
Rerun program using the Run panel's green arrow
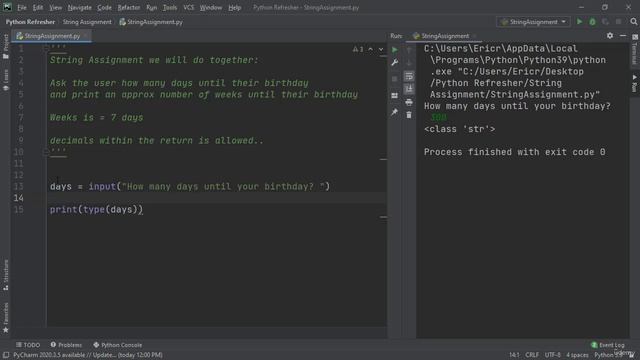coord(395,50)
